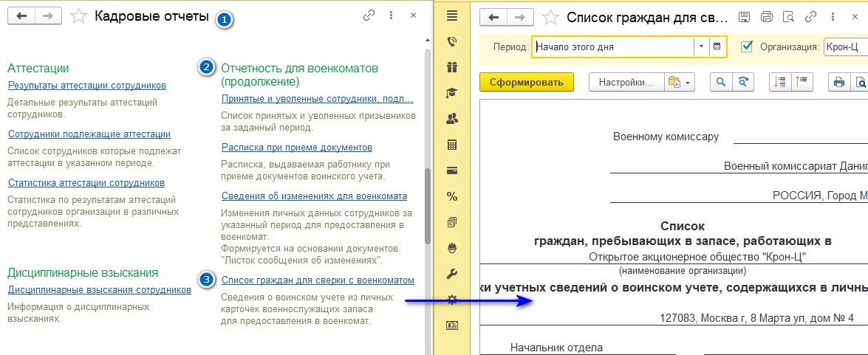Screen dimensions: 868x355
Task: Open the percent sign section in sidebar
Action: pos(451,196)
